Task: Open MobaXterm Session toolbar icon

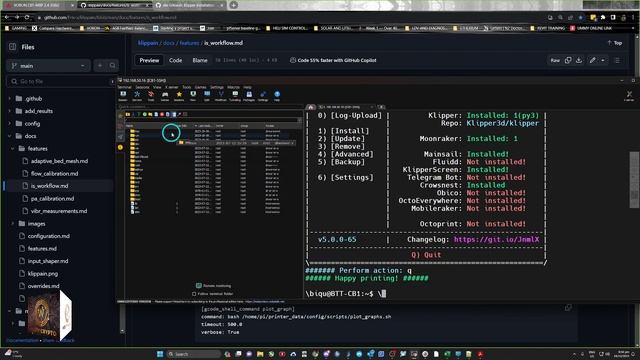Action: [123, 96]
